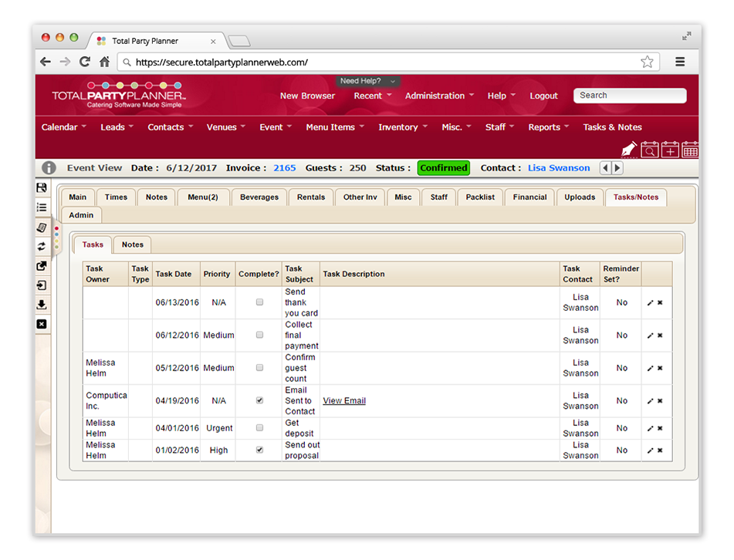
Task: Switch to the Beverages tab
Action: click(259, 197)
